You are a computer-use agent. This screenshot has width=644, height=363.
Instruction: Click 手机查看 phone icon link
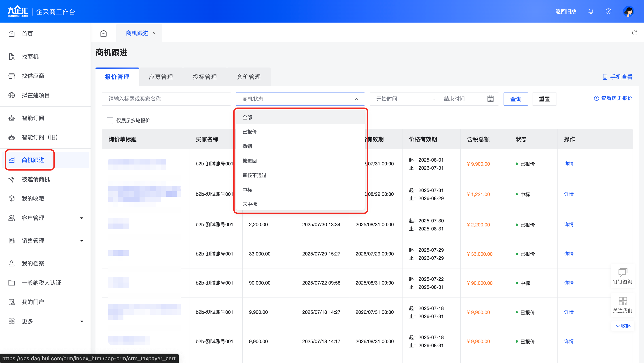tap(617, 77)
